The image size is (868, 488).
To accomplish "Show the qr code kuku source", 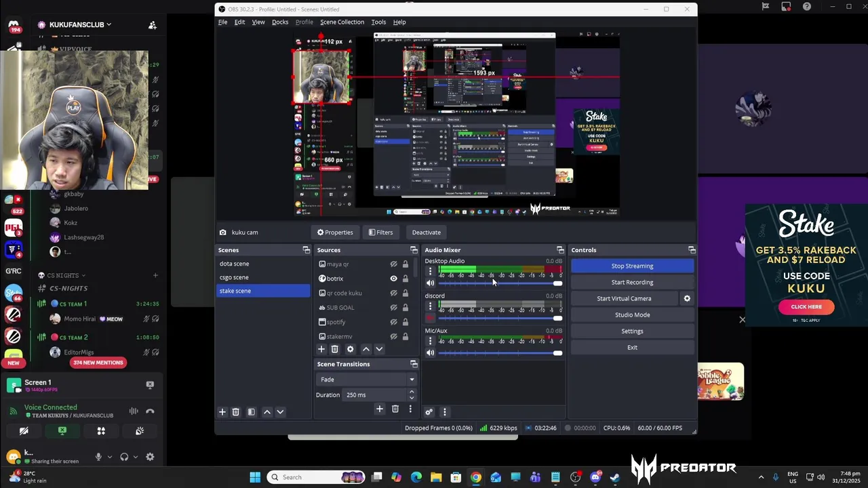I will [393, 293].
